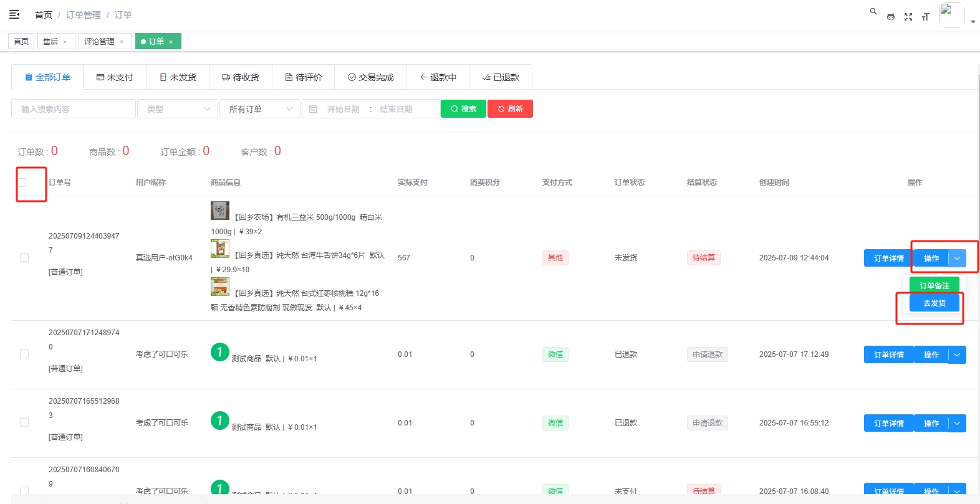Image resolution: width=980 pixels, height=504 pixels.
Task: Select the checkbox for the 2025-07-07 17:12:49 order
Action: (x=24, y=354)
